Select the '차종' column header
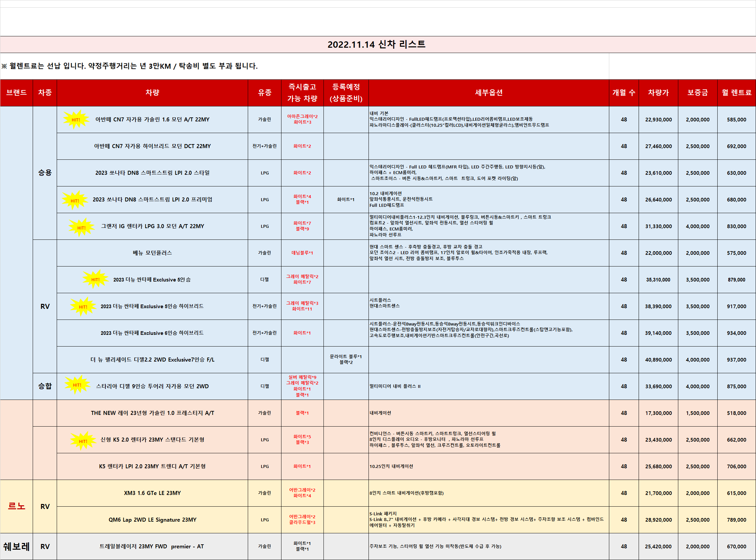The height and width of the screenshot is (560, 756). [x=45, y=93]
